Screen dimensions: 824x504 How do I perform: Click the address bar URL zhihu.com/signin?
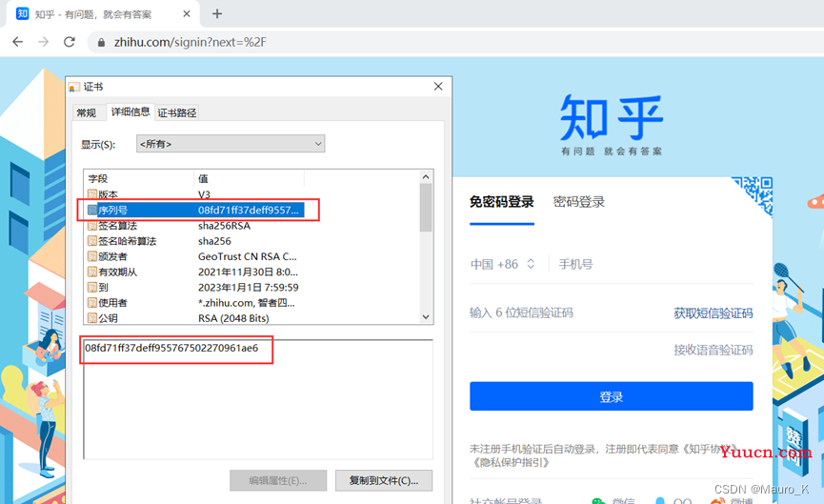(191, 42)
